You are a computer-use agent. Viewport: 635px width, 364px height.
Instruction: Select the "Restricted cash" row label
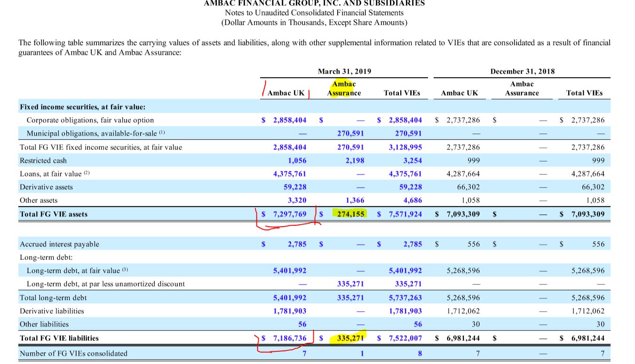click(43, 160)
